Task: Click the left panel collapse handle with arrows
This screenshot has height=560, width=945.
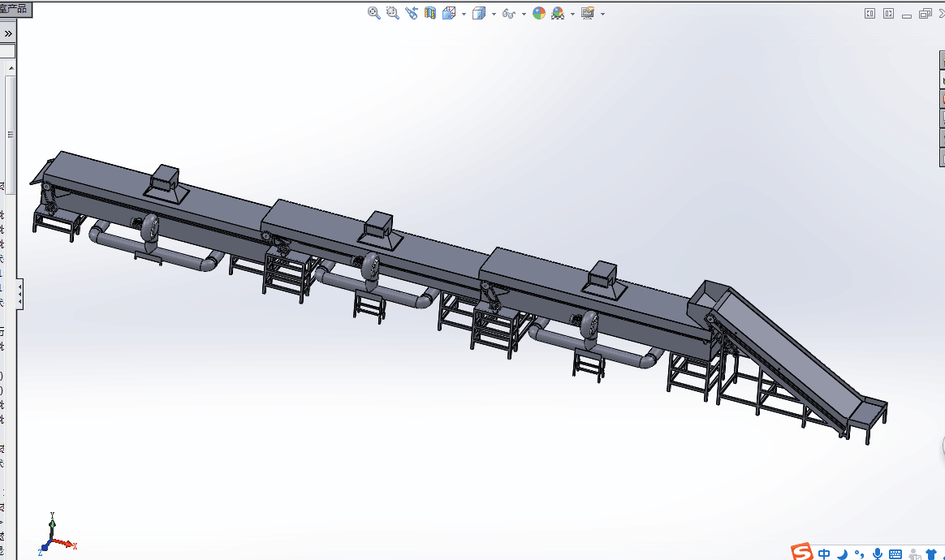Action: 19,294
